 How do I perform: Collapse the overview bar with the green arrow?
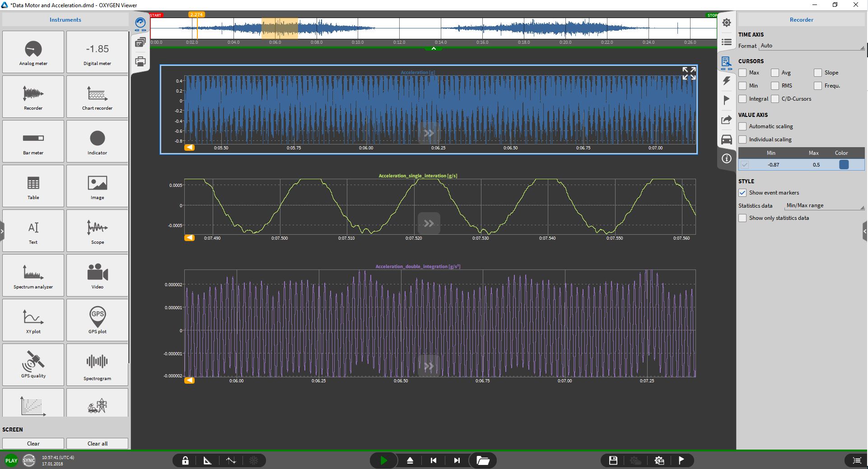(434, 48)
